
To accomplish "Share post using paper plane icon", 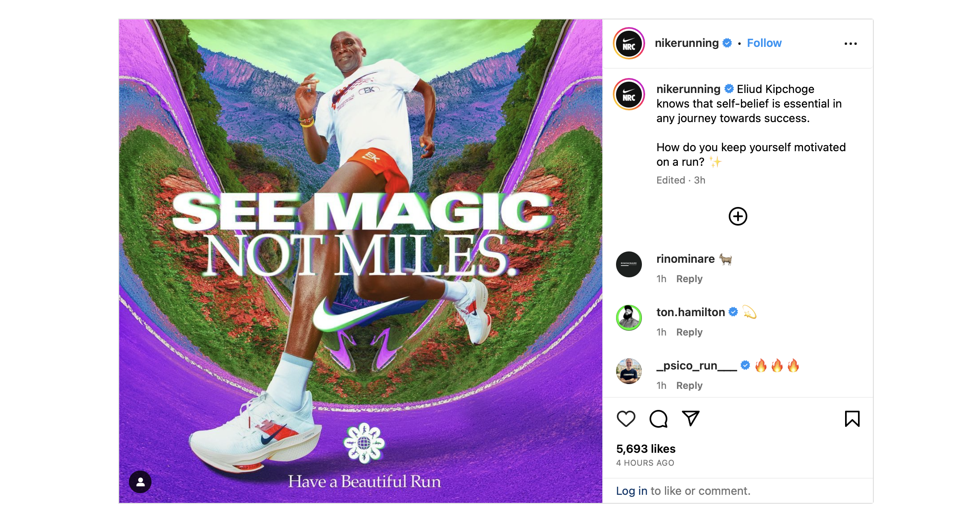I will click(x=690, y=418).
